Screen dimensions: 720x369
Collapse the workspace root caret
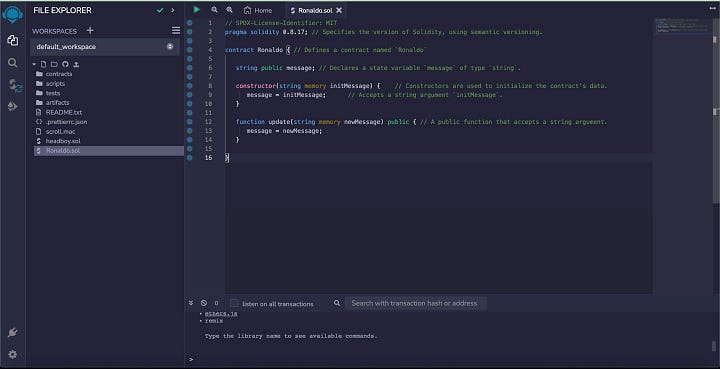34,64
